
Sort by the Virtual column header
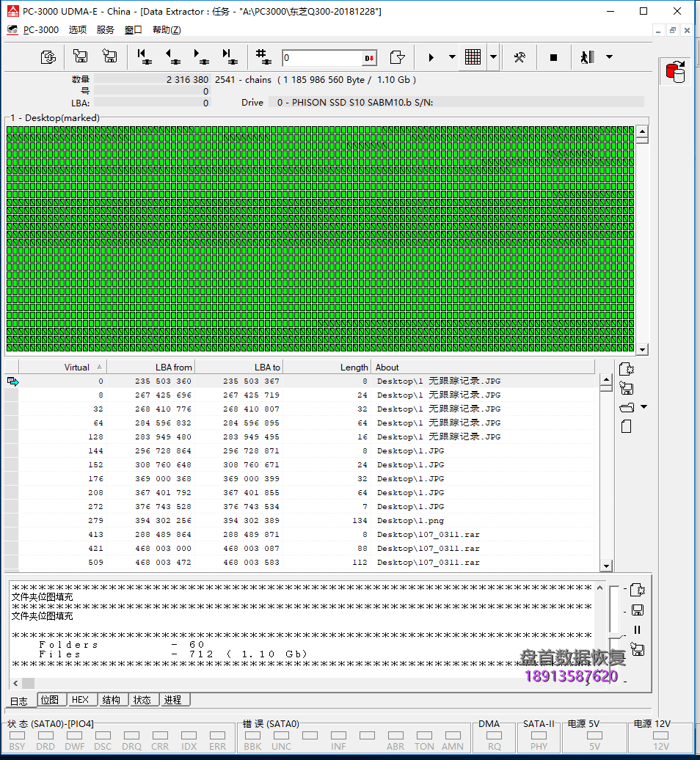pos(62,367)
